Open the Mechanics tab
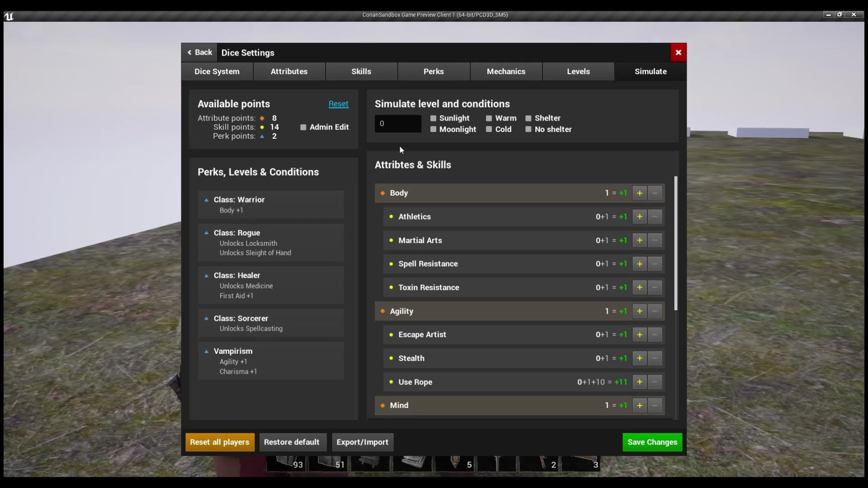868x488 pixels. (x=506, y=72)
